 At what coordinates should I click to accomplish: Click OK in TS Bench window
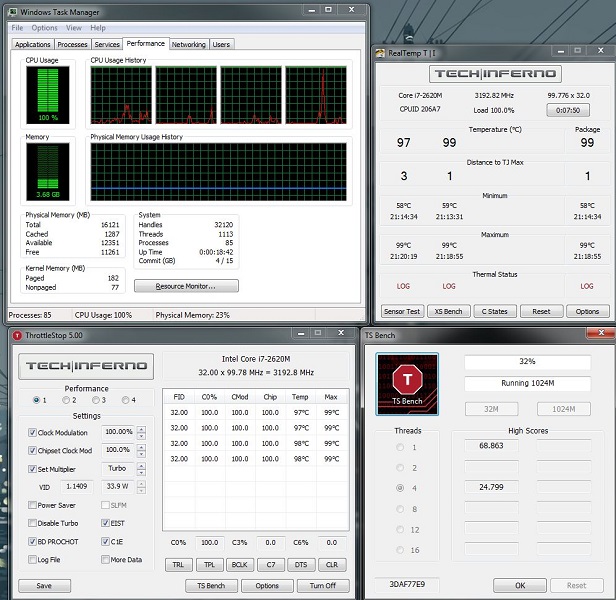pyautogui.click(x=520, y=585)
